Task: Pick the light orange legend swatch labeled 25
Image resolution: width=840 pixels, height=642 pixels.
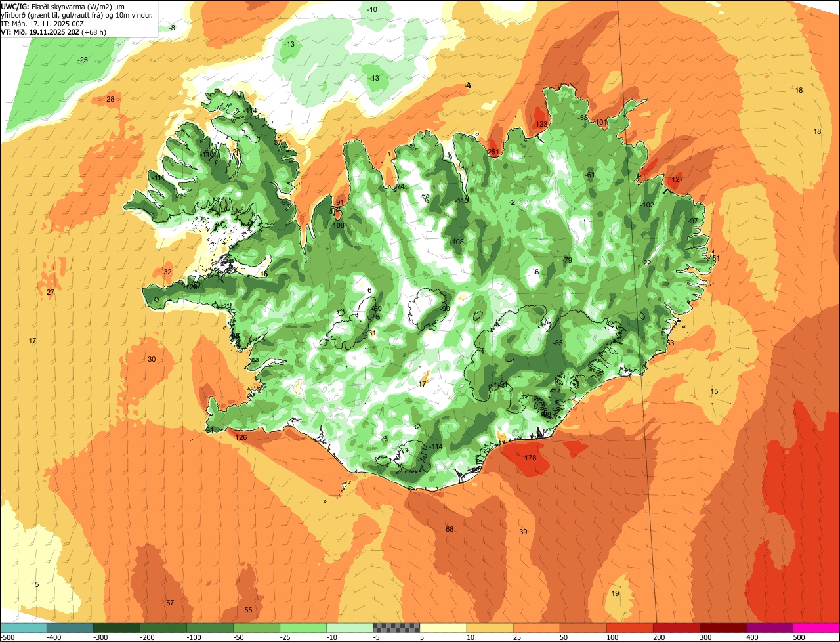Action: pos(536,627)
